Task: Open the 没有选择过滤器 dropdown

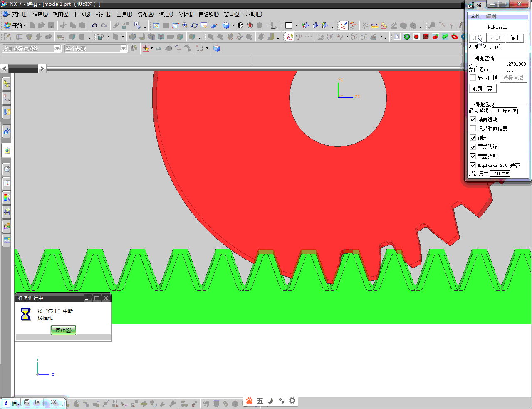Action: [x=32, y=48]
